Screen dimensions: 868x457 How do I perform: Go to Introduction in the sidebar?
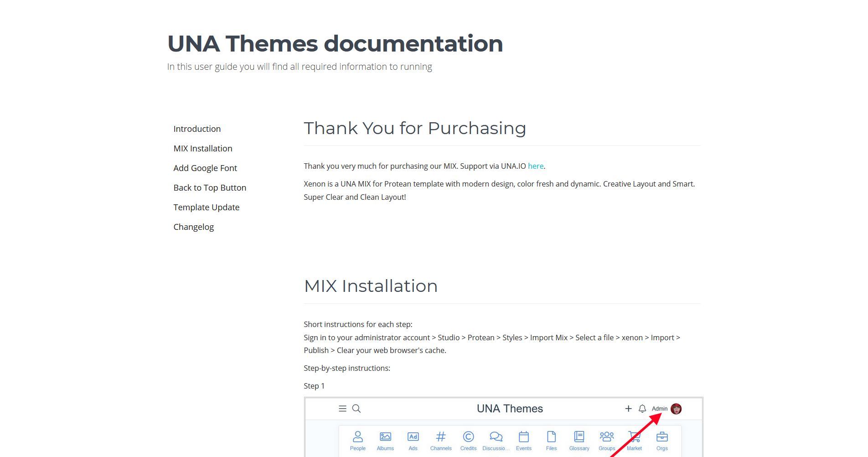click(x=197, y=129)
